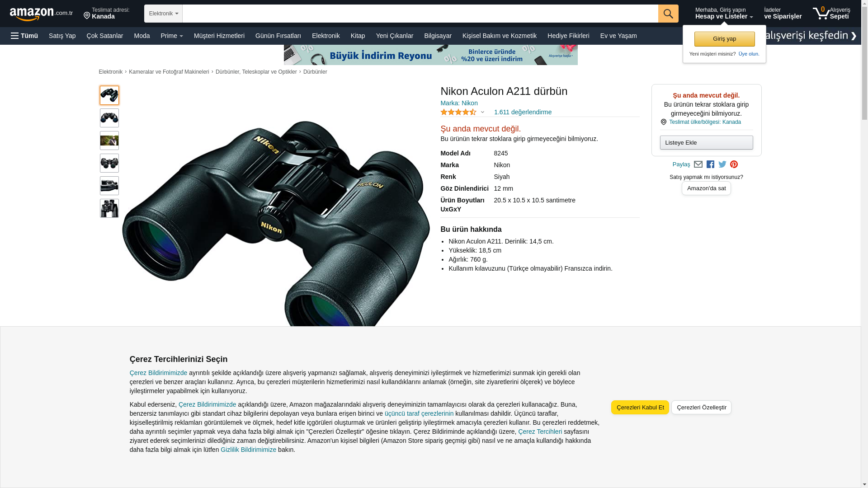868x488 pixels.
Task: Open Listeye Ekle dropdown button
Action: [706, 143]
